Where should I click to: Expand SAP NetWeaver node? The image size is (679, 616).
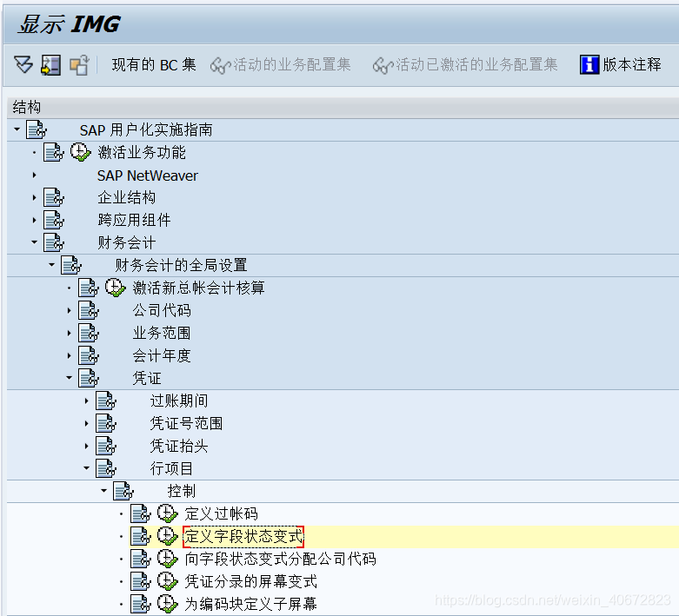pos(34,176)
